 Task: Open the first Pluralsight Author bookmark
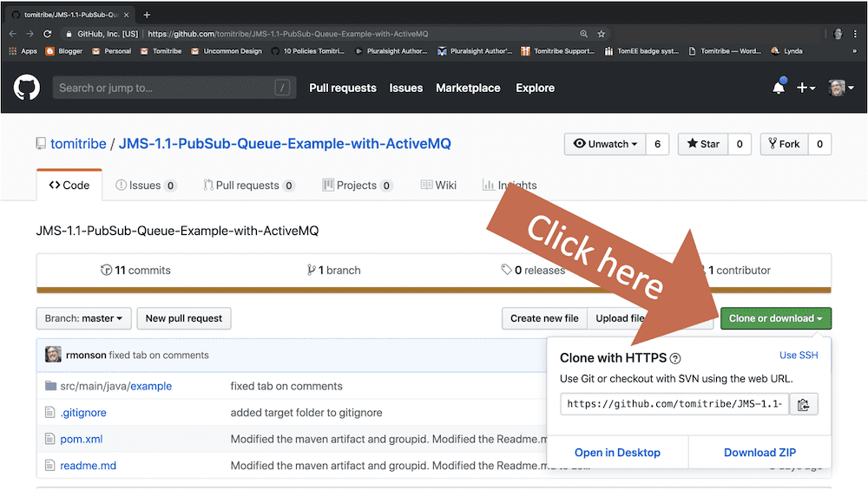[391, 51]
